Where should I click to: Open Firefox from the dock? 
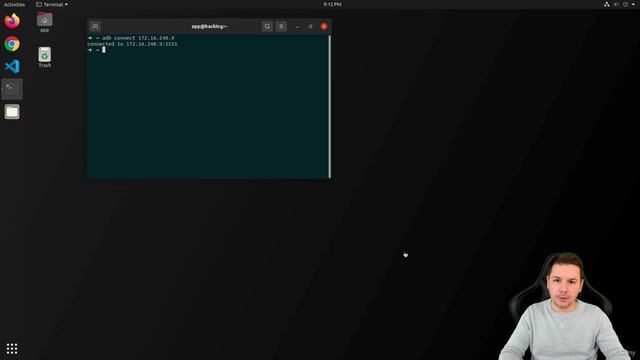(x=12, y=21)
